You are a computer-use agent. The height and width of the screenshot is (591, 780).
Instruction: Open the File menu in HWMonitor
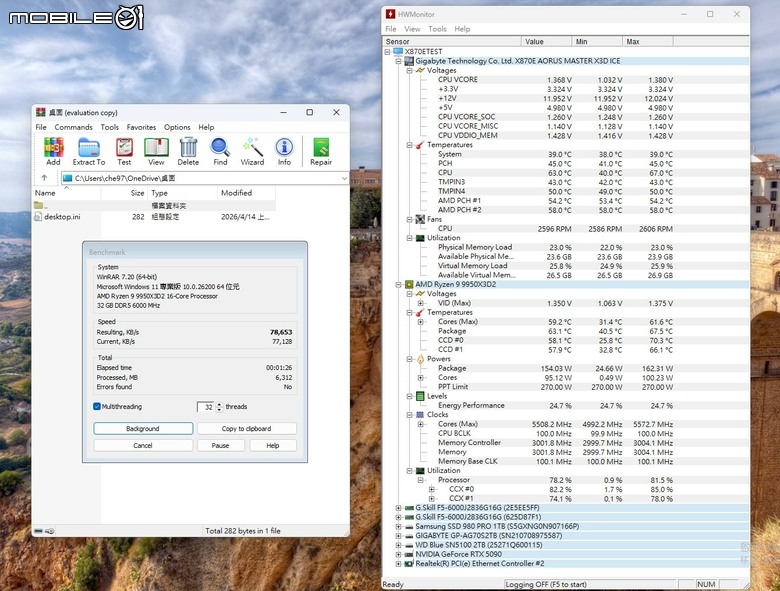click(x=391, y=29)
